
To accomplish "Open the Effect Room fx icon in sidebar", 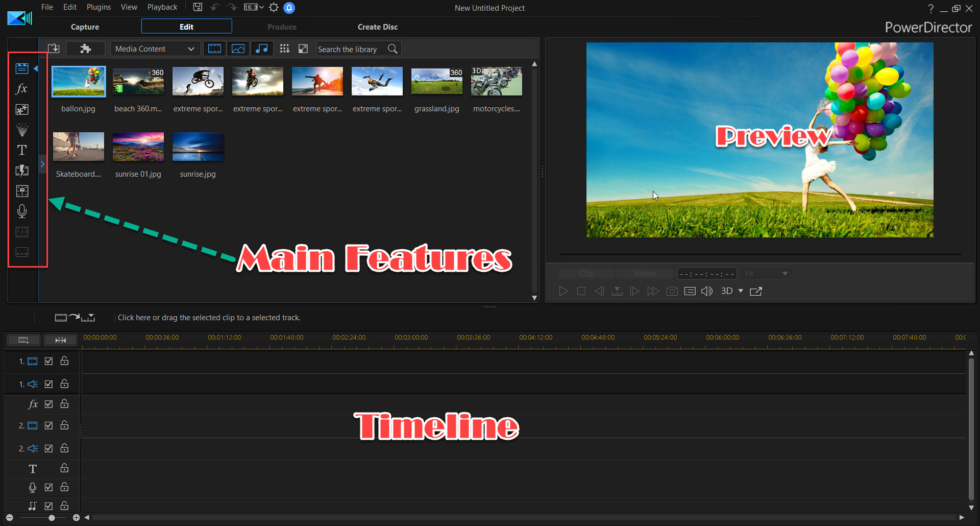I will coord(21,89).
